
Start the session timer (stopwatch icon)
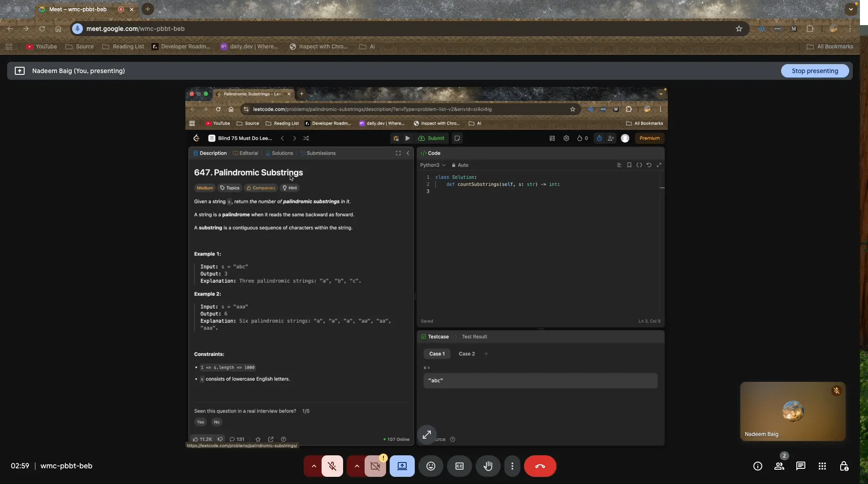coord(599,138)
